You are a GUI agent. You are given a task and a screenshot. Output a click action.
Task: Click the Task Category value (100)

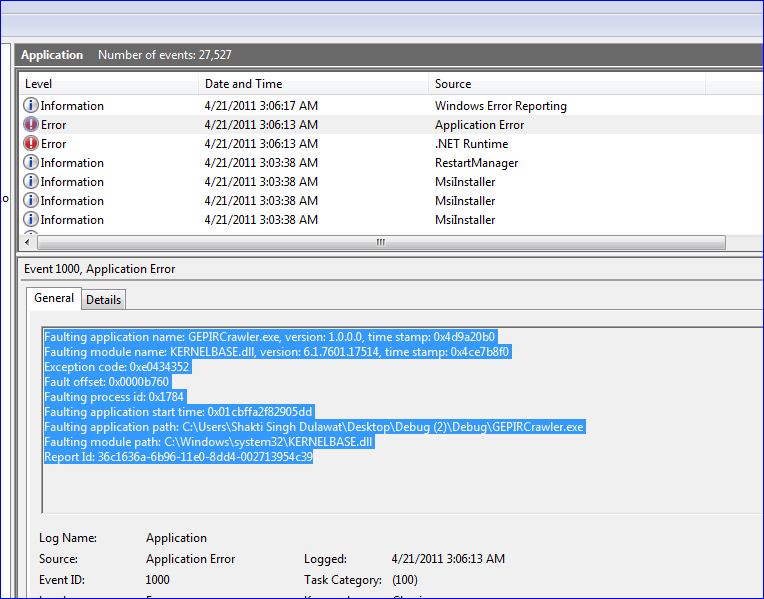[x=404, y=580]
